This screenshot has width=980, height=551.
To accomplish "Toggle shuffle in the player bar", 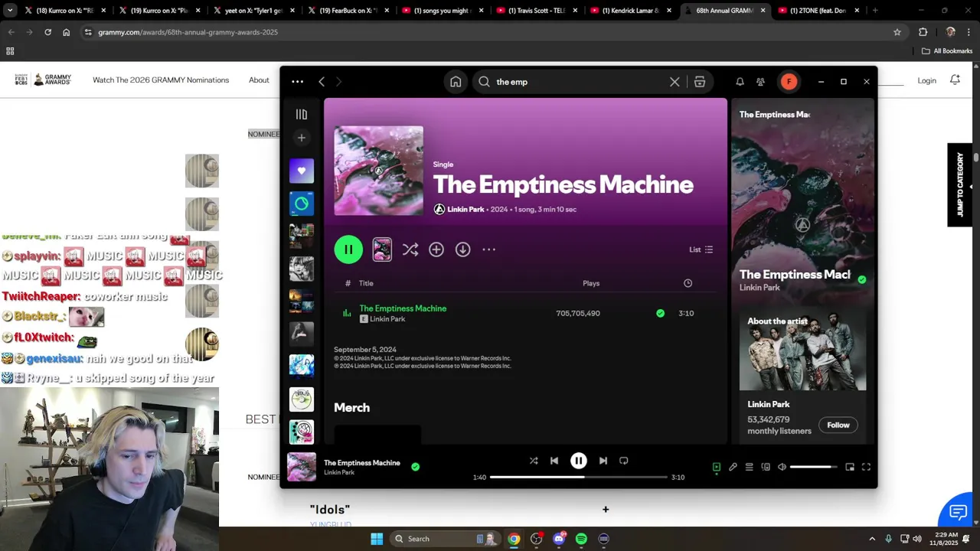I will click(x=534, y=461).
